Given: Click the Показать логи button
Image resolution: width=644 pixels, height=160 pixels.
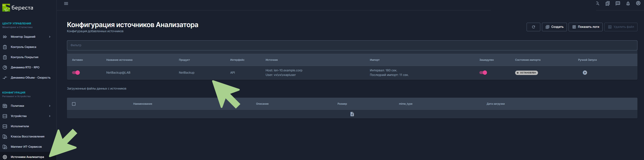Looking at the screenshot, I should [586, 27].
